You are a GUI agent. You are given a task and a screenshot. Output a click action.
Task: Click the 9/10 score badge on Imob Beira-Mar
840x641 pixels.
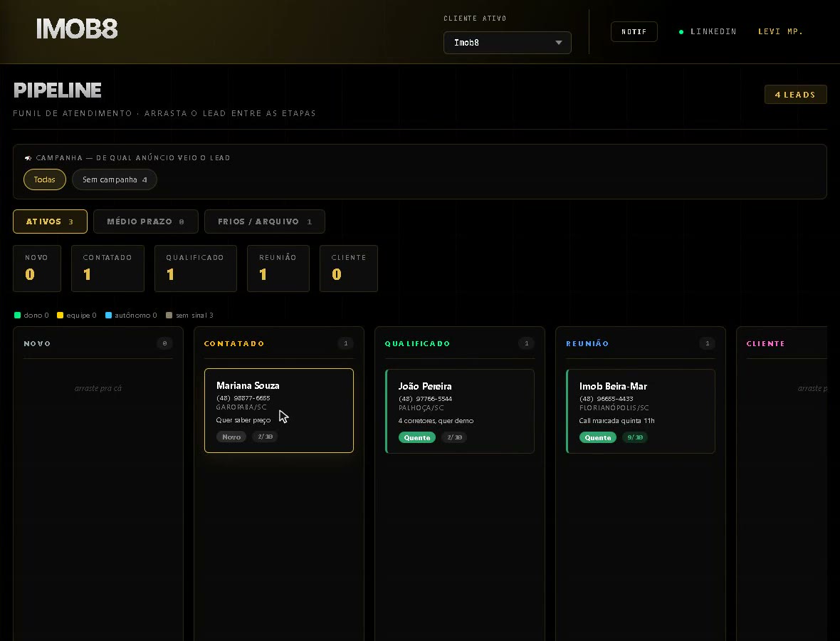pos(635,437)
